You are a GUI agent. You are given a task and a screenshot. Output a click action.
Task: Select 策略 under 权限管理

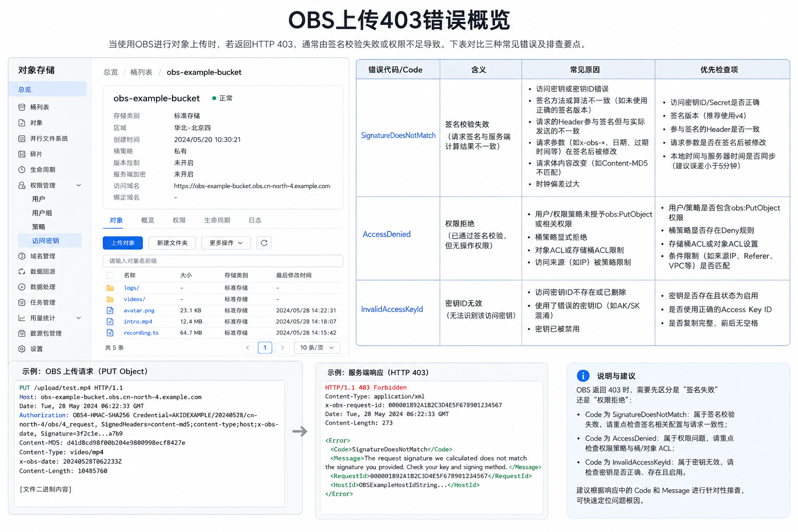[x=38, y=227]
